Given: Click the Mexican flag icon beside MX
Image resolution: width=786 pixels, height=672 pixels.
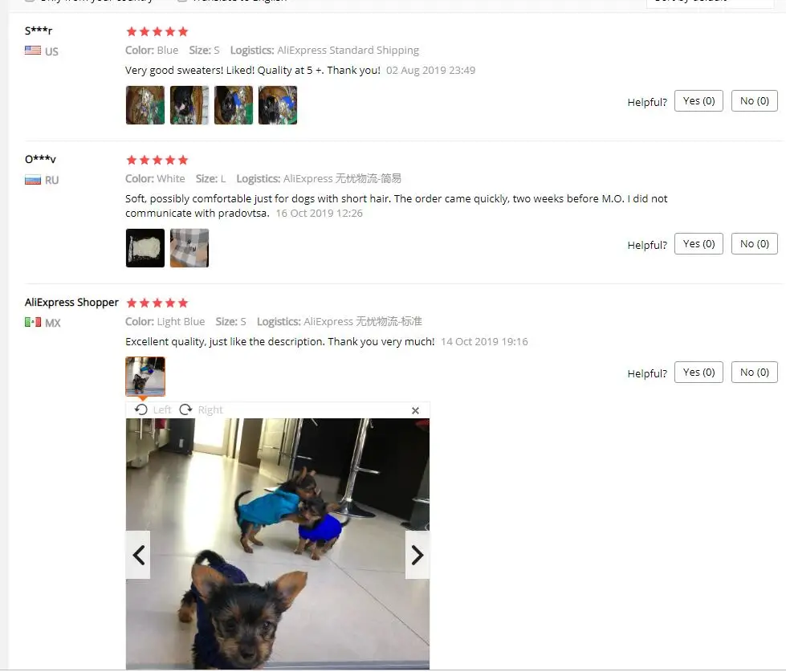Looking at the screenshot, I should [33, 322].
